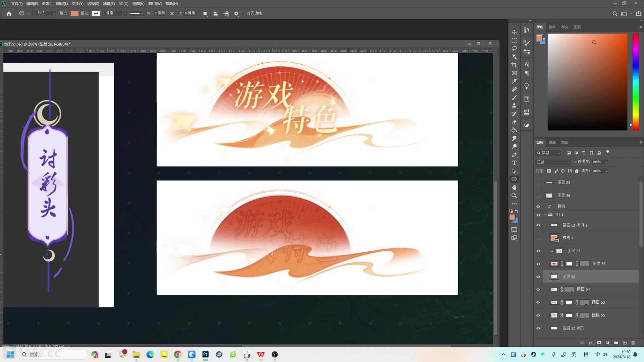Open stroke width 1 像素 dropdown
Screen dimensions: 644x362
(x=125, y=14)
